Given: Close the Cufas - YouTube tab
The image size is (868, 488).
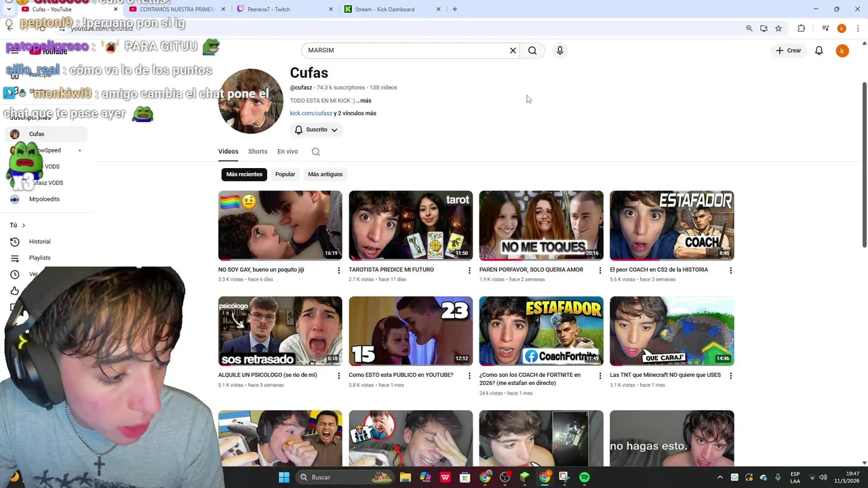Looking at the screenshot, I should pyautogui.click(x=115, y=9).
